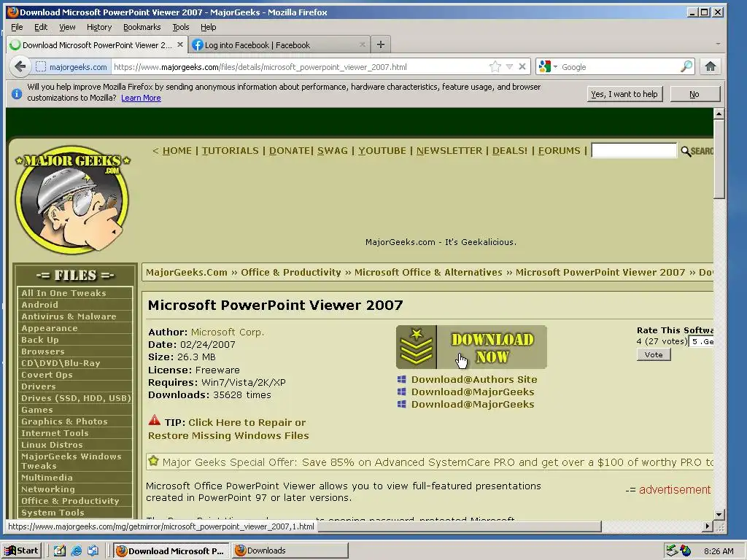Image resolution: width=747 pixels, height=560 pixels.
Task: Go back with the browser back arrow
Action: [x=20, y=66]
